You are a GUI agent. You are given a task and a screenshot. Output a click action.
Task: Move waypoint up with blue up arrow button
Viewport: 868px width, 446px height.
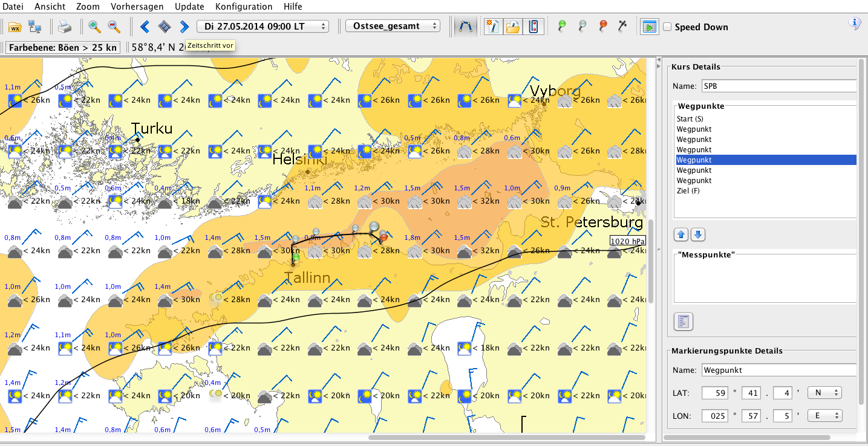681,234
